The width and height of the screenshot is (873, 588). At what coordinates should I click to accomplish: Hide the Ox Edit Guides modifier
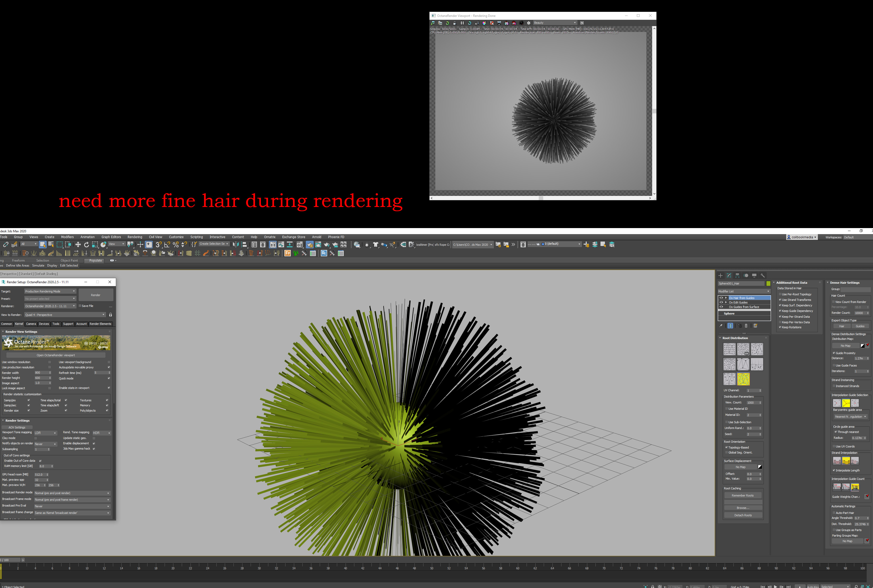click(x=721, y=302)
